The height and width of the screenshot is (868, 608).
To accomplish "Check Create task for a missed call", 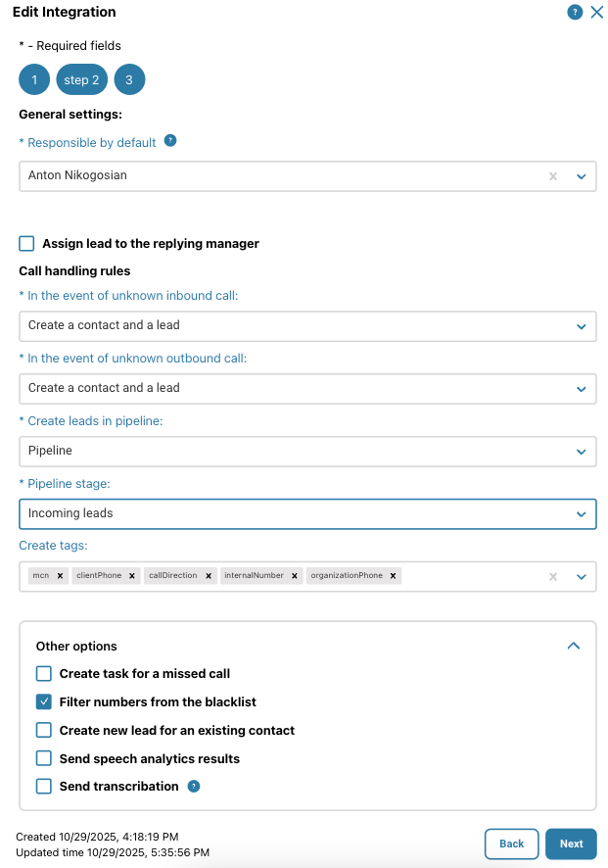I will pyautogui.click(x=44, y=673).
